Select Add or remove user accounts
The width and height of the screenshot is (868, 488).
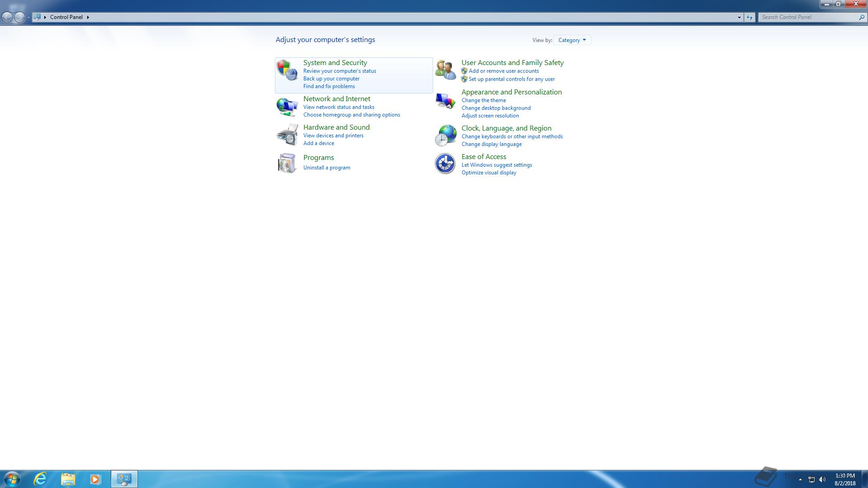504,71
